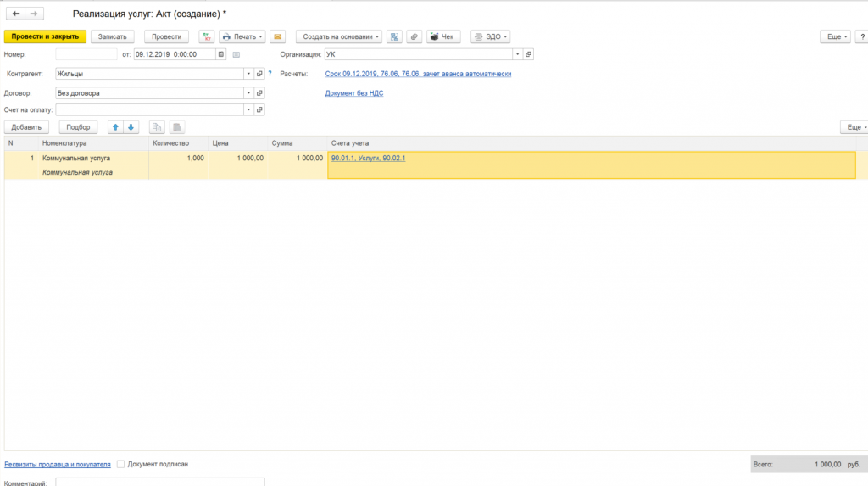868x486 pixels.
Task: Add a row with Добавить
Action: tap(26, 127)
